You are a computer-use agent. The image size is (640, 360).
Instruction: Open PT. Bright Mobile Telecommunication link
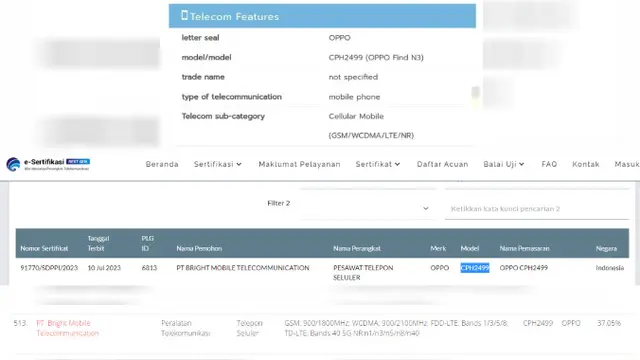click(67, 328)
